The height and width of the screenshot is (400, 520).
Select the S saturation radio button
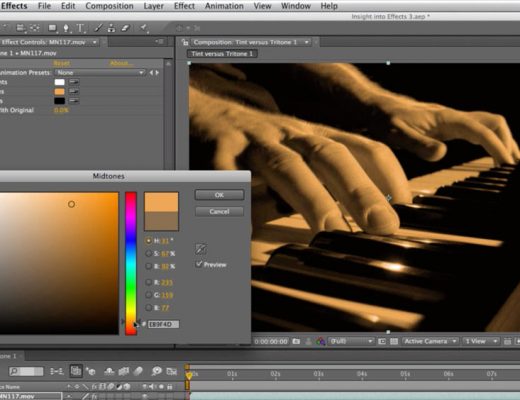point(149,254)
